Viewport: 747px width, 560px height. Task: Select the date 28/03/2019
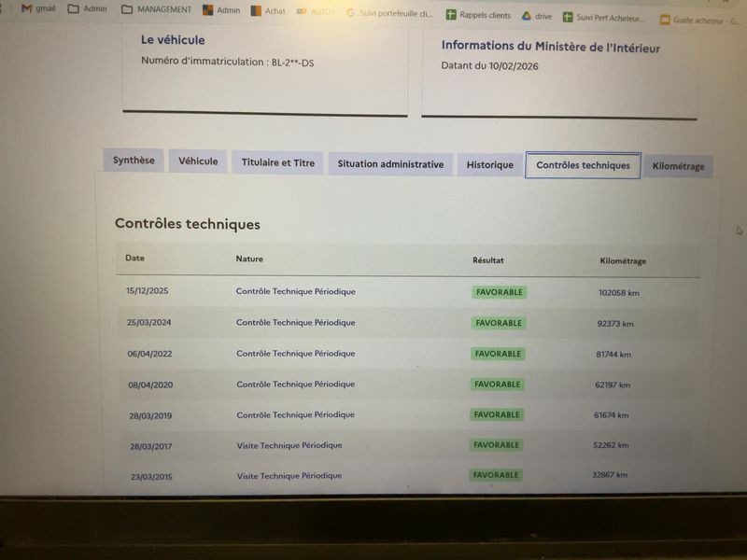click(150, 415)
